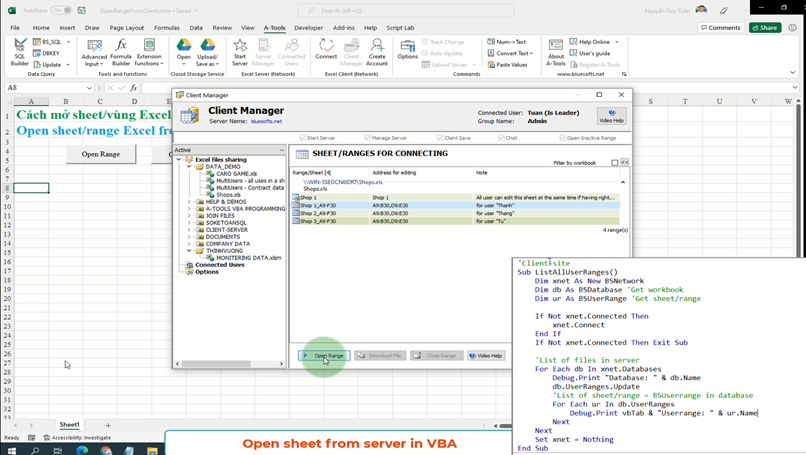Click the Convert Text command
This screenshot has width=806, height=455.
click(509, 53)
